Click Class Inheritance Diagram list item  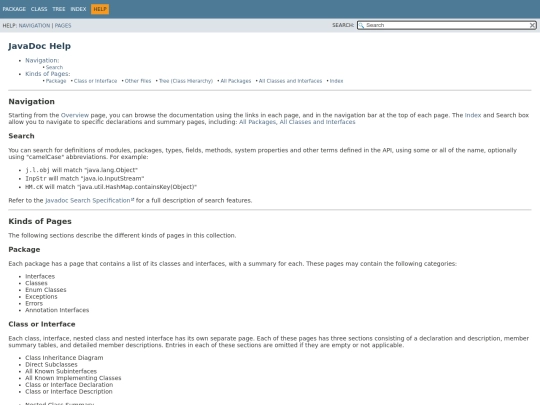(64, 357)
